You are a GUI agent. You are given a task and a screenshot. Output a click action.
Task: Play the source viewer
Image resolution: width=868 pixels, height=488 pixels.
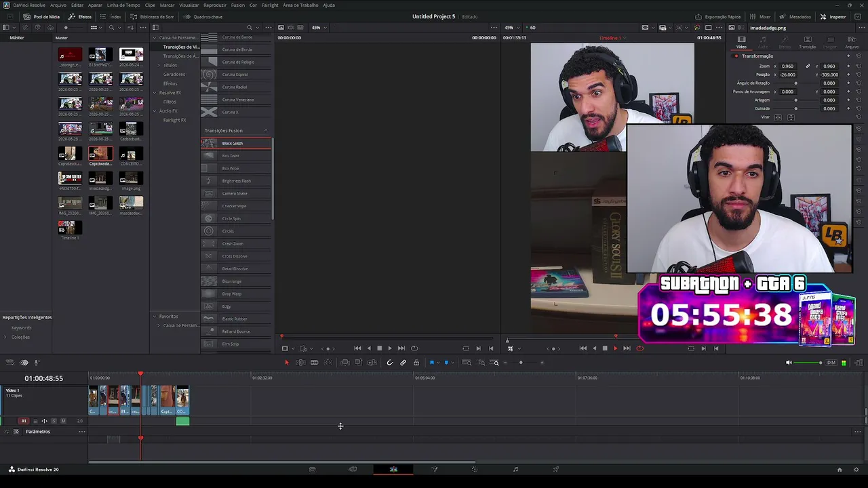pos(389,348)
